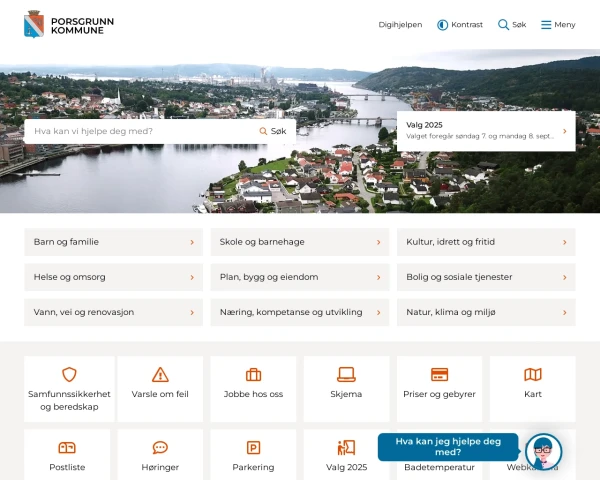
Task: Open the Badetemperatur shortcut
Action: 439,467
